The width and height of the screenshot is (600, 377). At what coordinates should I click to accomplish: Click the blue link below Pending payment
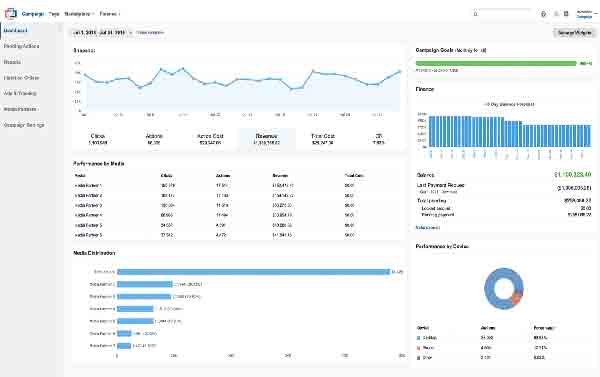[428, 228]
